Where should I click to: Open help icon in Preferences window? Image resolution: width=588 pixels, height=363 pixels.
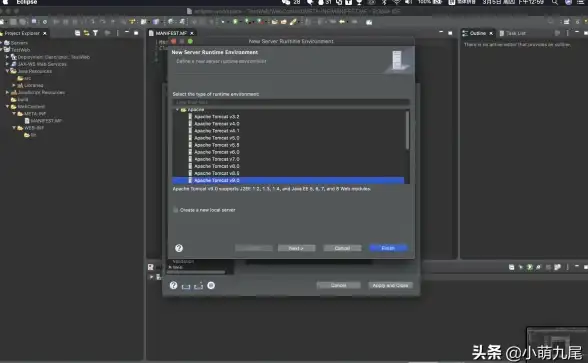point(173,285)
